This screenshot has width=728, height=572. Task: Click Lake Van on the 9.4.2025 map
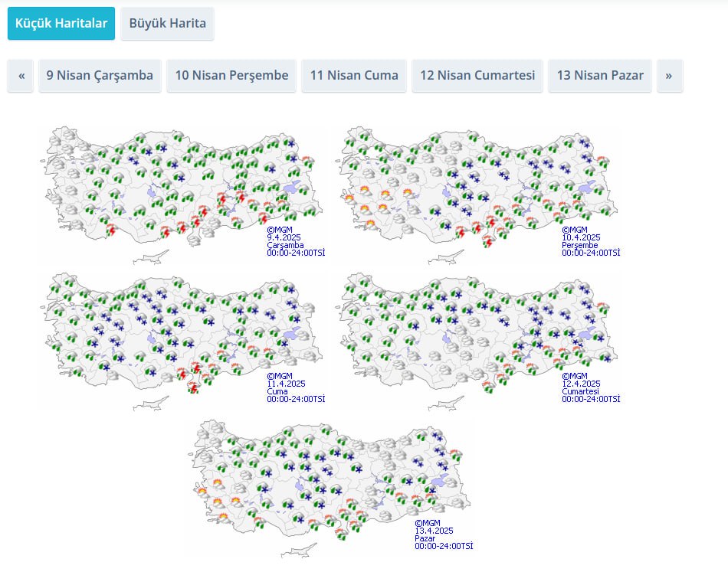click(x=293, y=188)
